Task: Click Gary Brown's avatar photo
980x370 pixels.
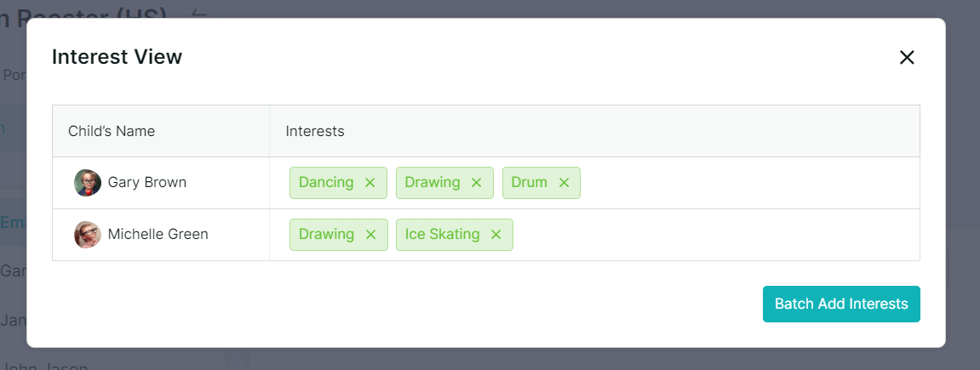Action: point(88,183)
